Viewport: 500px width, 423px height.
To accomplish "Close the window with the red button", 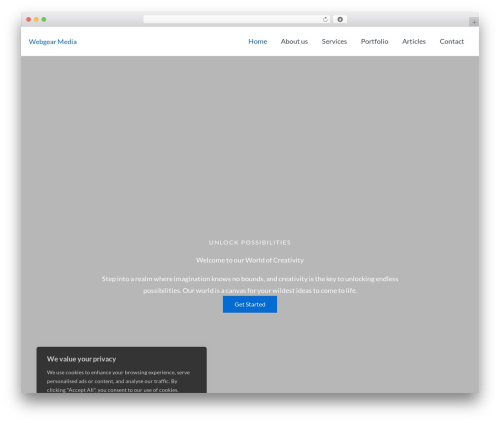I will coord(29,20).
